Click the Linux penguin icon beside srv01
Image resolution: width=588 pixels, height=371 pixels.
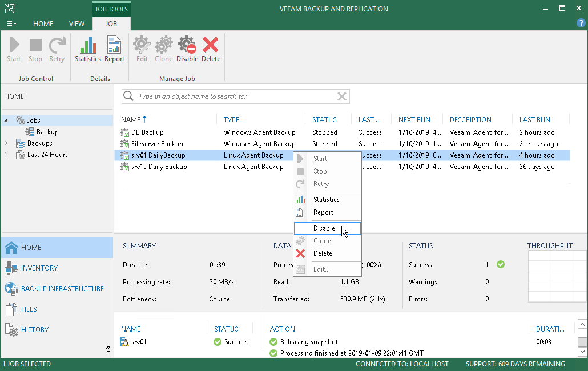click(x=124, y=342)
